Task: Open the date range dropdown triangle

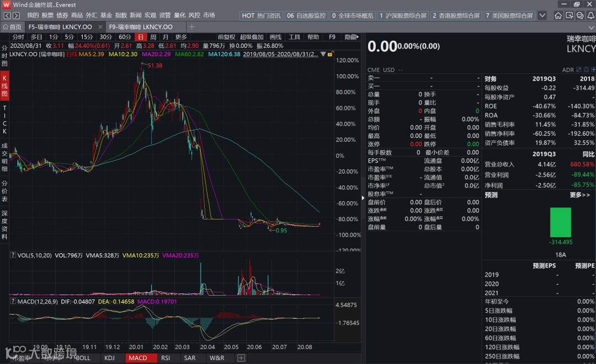Action: pyautogui.click(x=323, y=55)
